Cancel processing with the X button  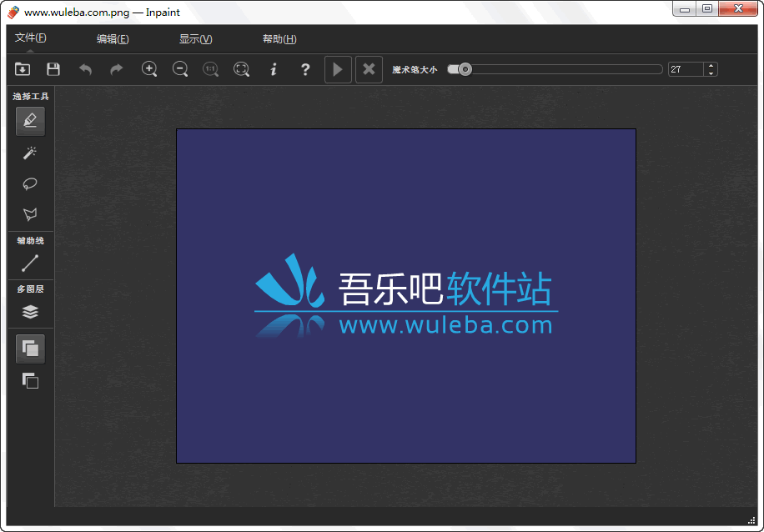pos(369,69)
